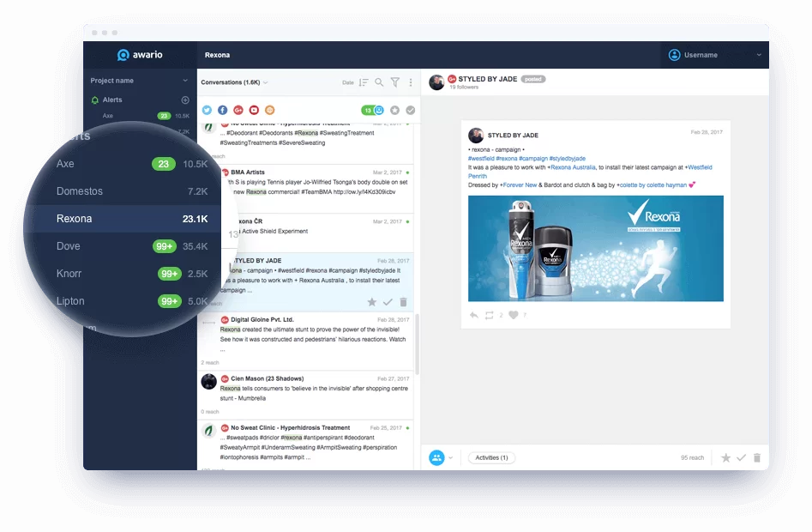
Task: Open search in conversations list
Action: coord(379,82)
